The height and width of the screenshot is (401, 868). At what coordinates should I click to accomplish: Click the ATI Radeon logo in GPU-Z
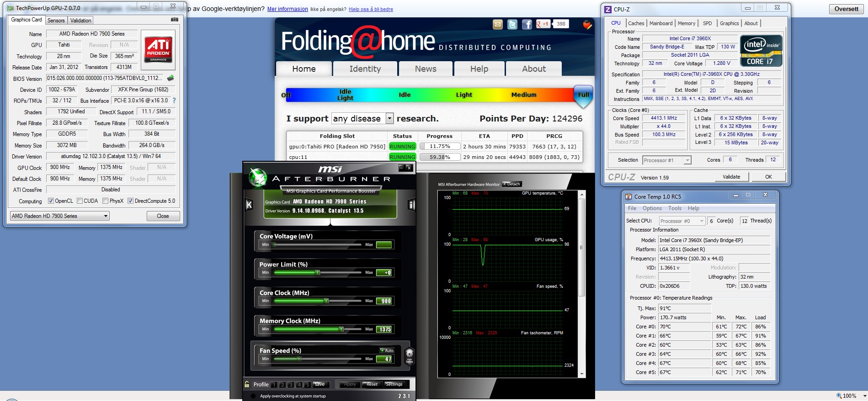pos(158,49)
